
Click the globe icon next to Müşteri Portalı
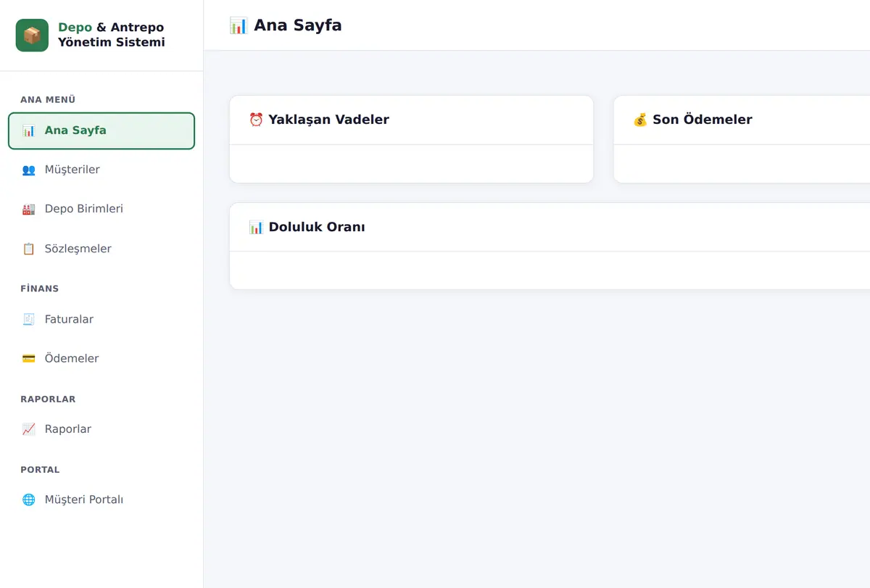click(28, 500)
